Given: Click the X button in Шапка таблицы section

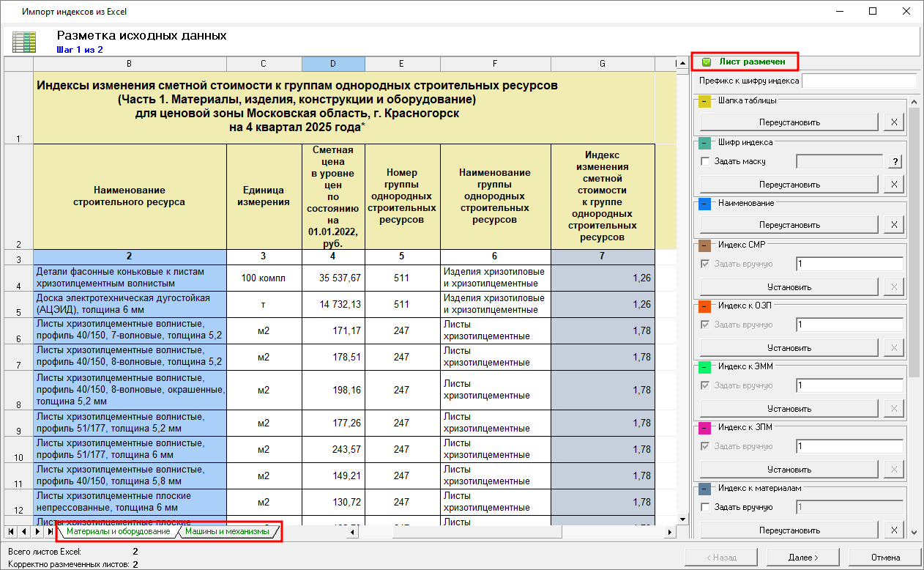Looking at the screenshot, I should (x=893, y=122).
